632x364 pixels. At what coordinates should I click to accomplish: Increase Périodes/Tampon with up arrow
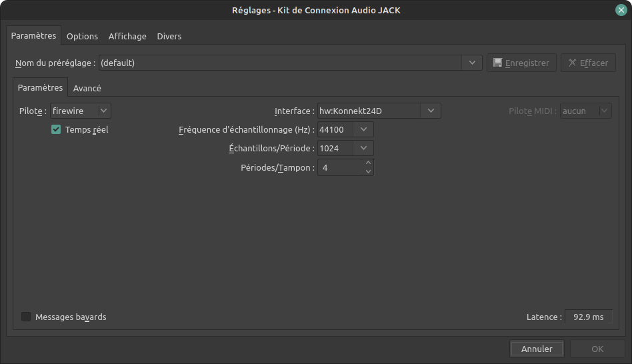pyautogui.click(x=368, y=163)
